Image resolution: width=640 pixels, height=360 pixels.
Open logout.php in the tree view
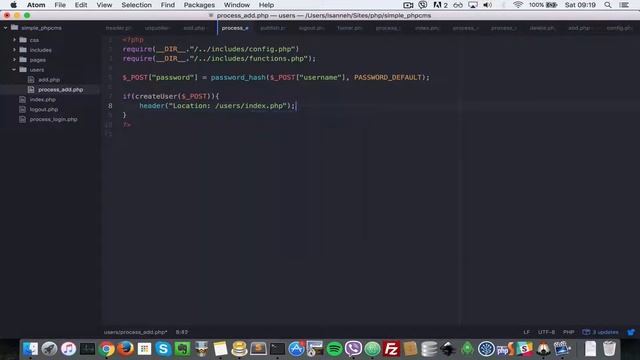pos(44,109)
